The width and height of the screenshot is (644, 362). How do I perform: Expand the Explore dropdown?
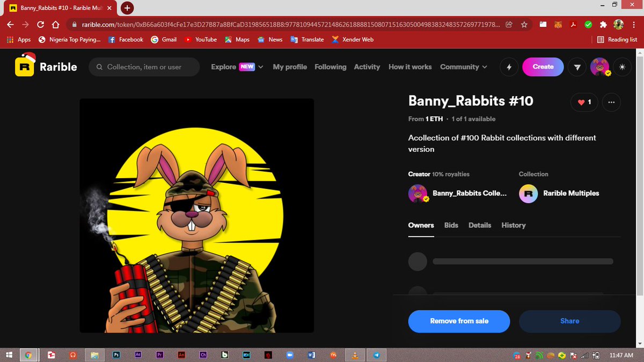[x=237, y=67]
